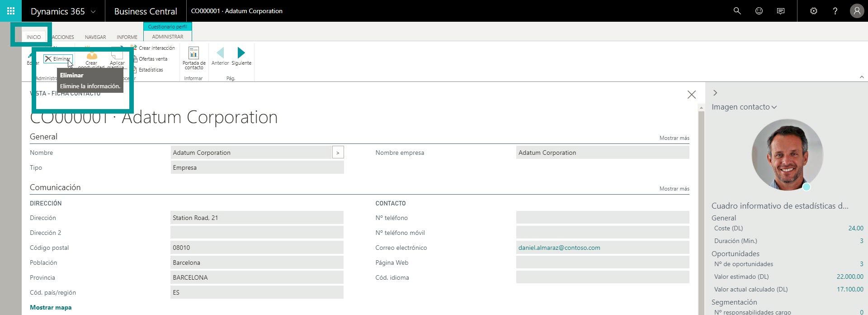Open the app launcher waffle icon
Image resolution: width=868 pixels, height=315 pixels.
tap(11, 11)
